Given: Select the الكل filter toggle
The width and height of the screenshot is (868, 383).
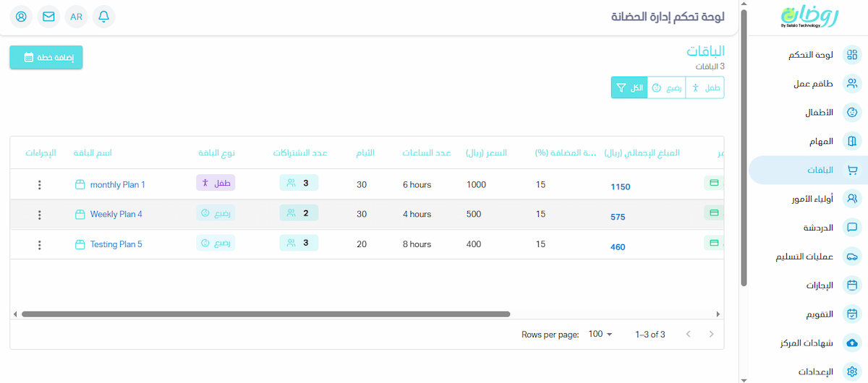Looking at the screenshot, I should [x=629, y=87].
